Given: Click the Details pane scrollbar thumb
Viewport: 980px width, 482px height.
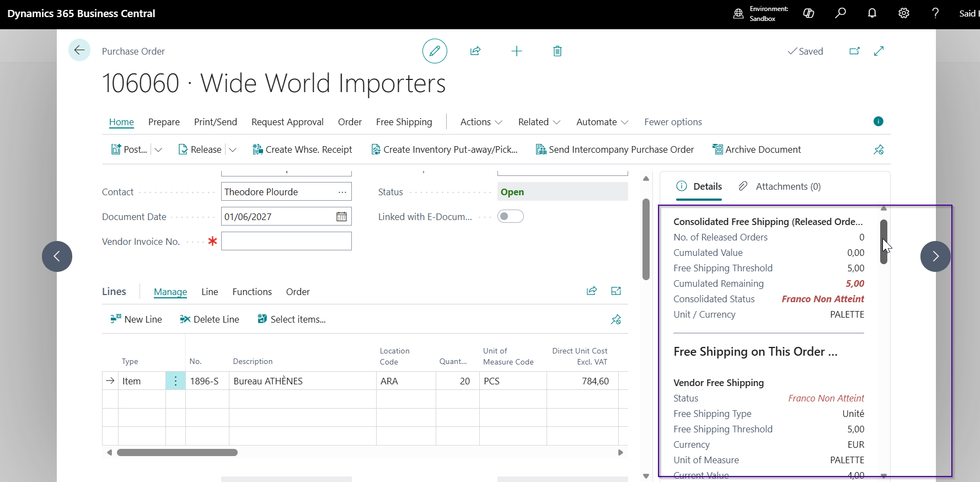Looking at the screenshot, I should pyautogui.click(x=883, y=242).
